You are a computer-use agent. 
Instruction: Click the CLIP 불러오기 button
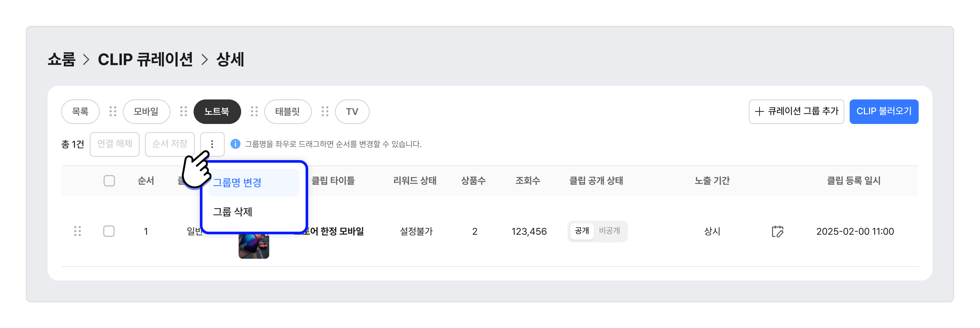point(883,111)
